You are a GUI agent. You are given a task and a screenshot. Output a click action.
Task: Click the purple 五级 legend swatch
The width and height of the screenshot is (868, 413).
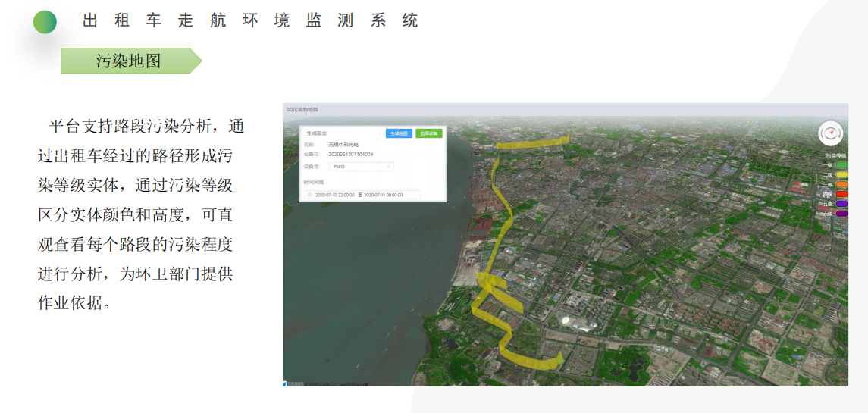[x=841, y=204]
